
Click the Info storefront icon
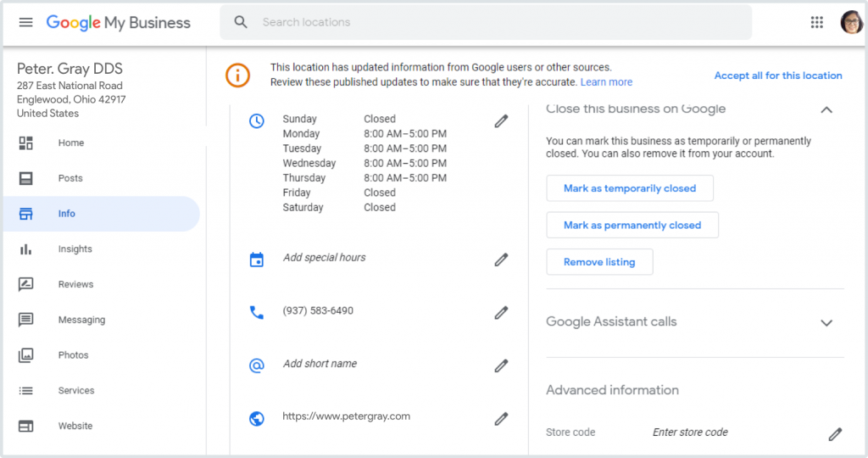click(x=25, y=214)
